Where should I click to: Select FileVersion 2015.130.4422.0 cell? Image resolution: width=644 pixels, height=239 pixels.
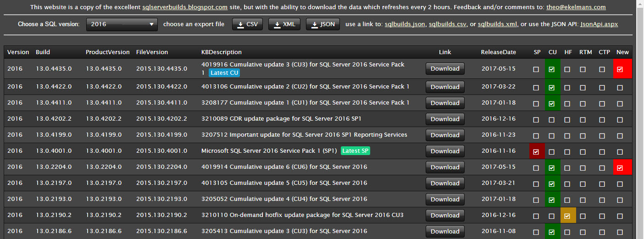point(161,87)
